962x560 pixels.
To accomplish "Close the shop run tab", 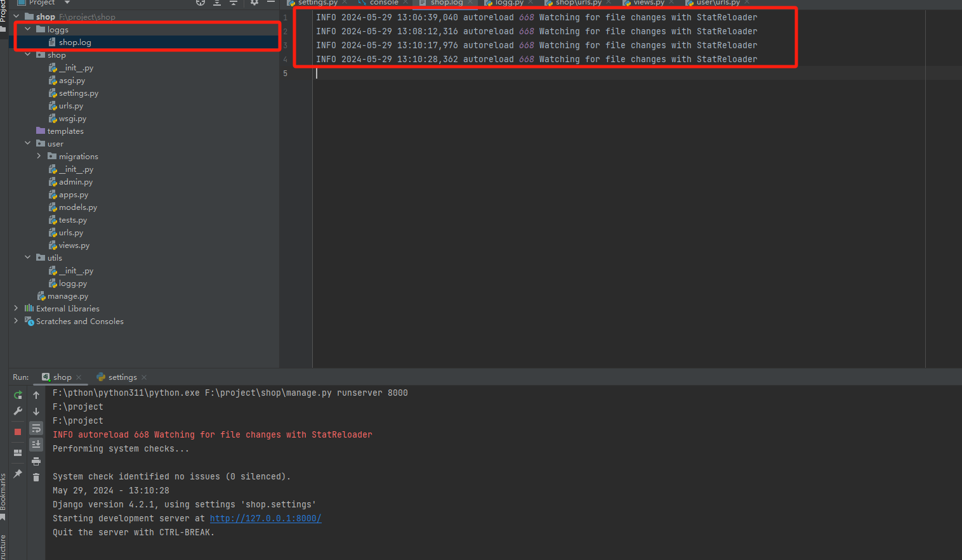I will tap(79, 377).
